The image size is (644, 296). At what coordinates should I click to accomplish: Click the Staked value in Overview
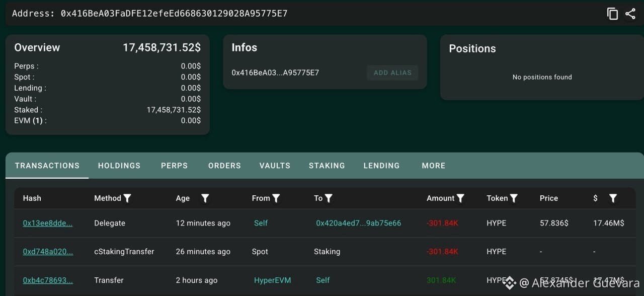(x=174, y=110)
